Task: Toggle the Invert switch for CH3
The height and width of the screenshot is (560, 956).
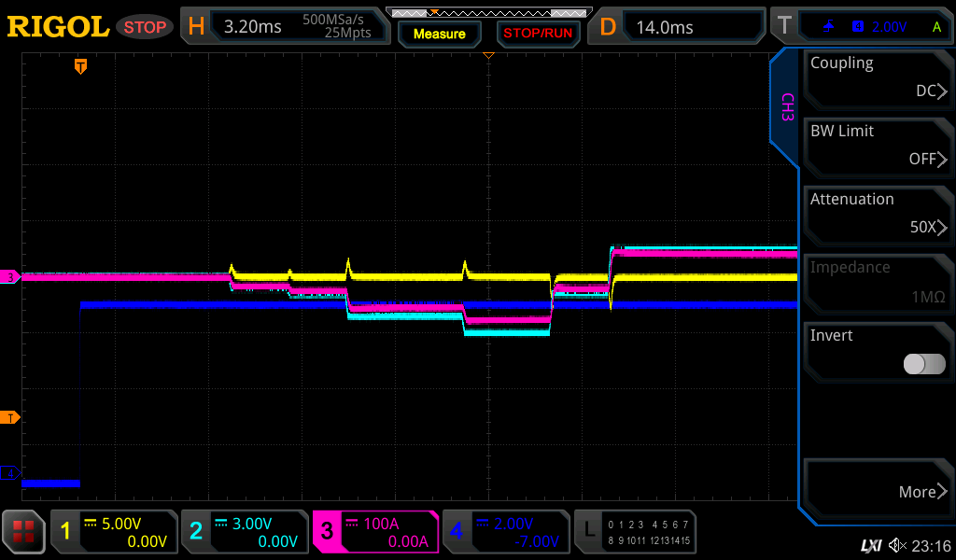Action: 924,364
